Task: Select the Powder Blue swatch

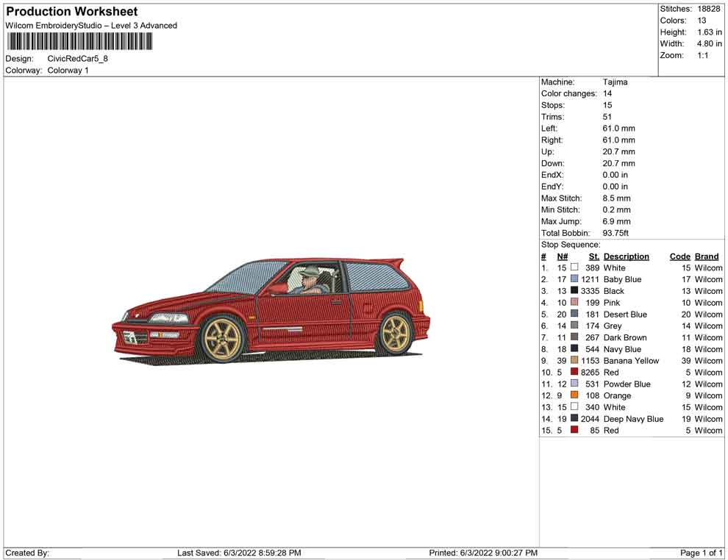Action: coord(574,383)
